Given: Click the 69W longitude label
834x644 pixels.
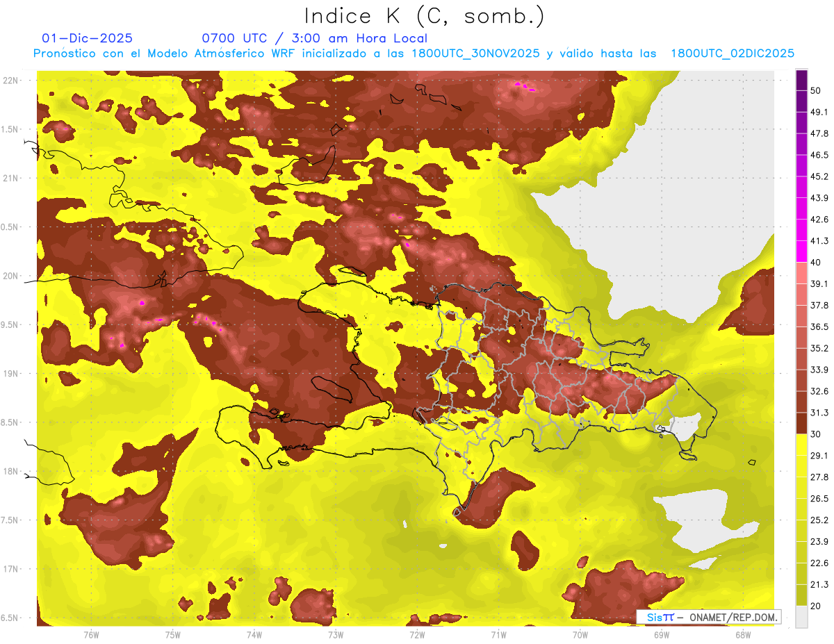Looking at the screenshot, I should (661, 635).
